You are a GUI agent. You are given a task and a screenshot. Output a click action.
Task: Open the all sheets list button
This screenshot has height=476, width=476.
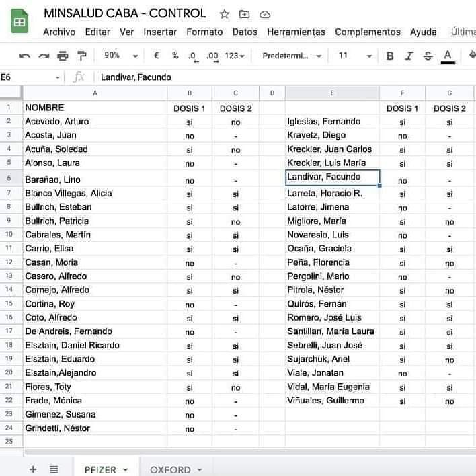pyautogui.click(x=54, y=469)
